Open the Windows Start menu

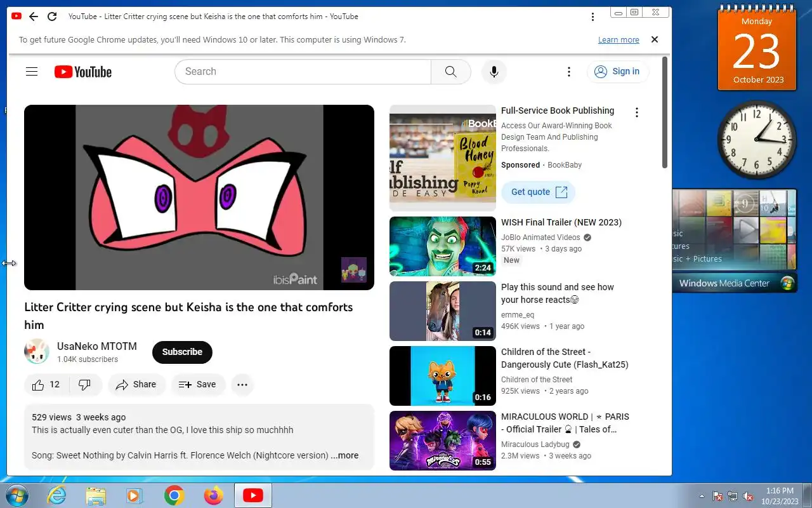pos(16,495)
